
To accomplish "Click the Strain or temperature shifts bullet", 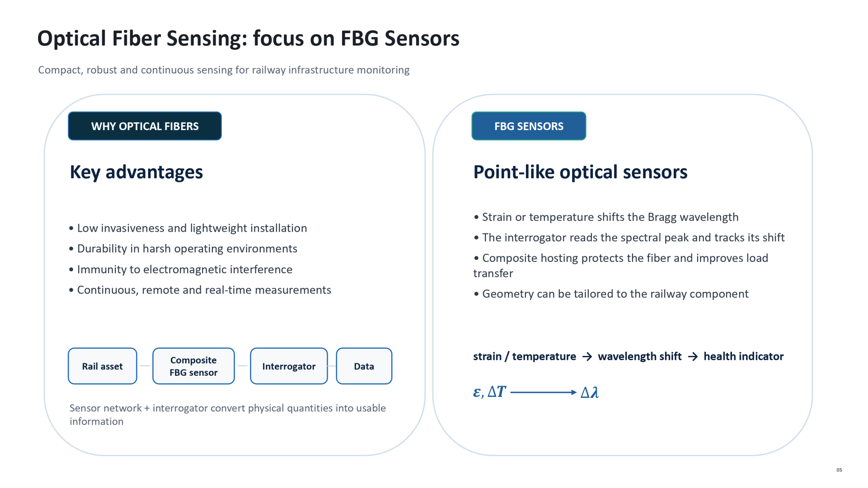I will [x=606, y=217].
